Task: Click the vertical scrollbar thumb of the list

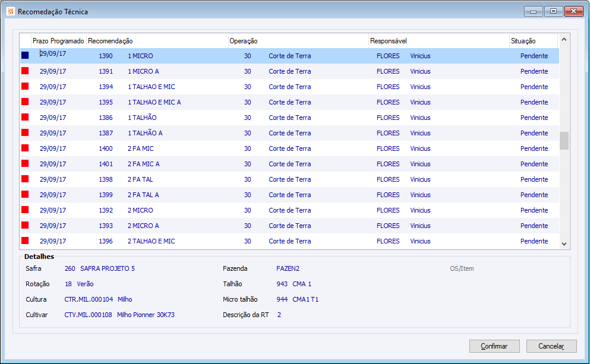Action: pyautogui.click(x=564, y=141)
